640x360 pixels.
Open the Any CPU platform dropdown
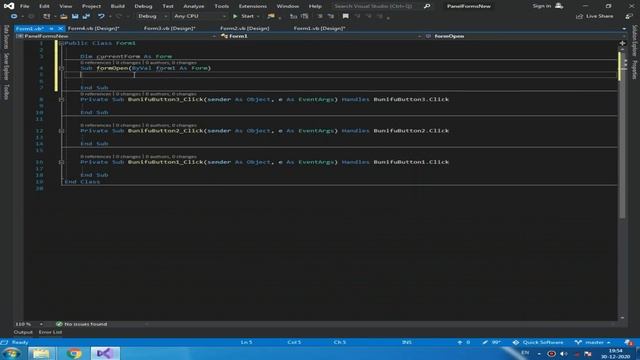[x=200, y=16]
